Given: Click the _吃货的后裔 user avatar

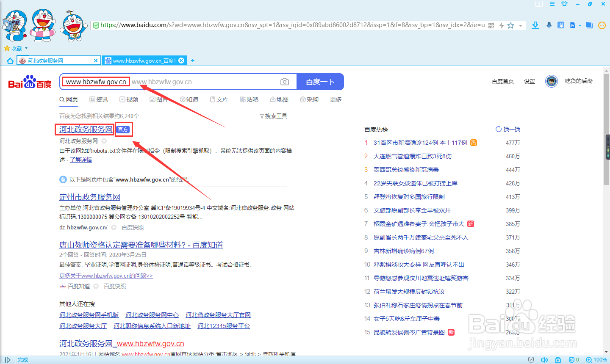Looking at the screenshot, I should (x=551, y=81).
